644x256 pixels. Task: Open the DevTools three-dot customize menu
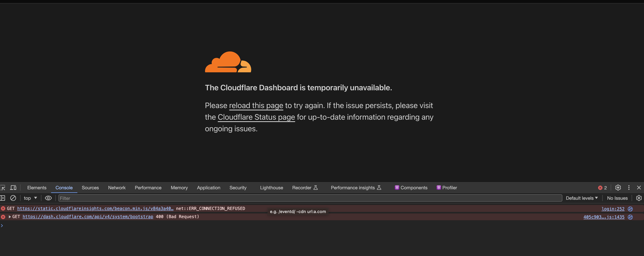[629, 188]
